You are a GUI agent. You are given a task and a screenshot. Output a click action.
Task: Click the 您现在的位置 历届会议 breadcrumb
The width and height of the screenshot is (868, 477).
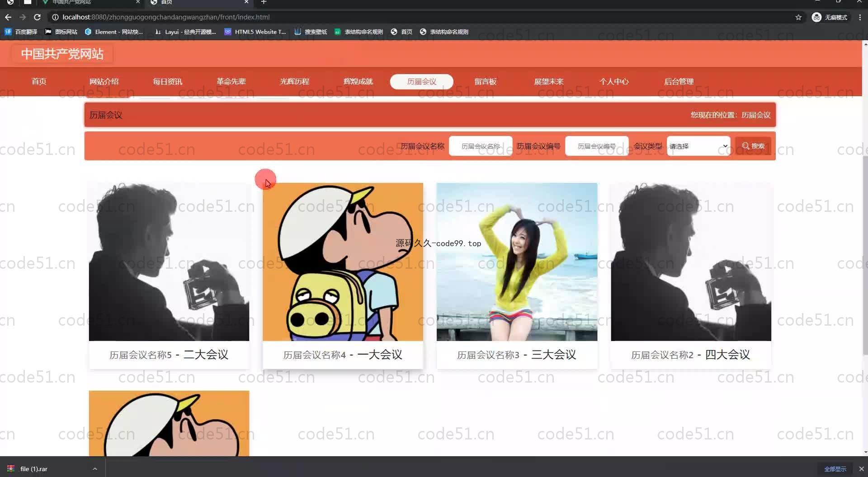coord(731,115)
